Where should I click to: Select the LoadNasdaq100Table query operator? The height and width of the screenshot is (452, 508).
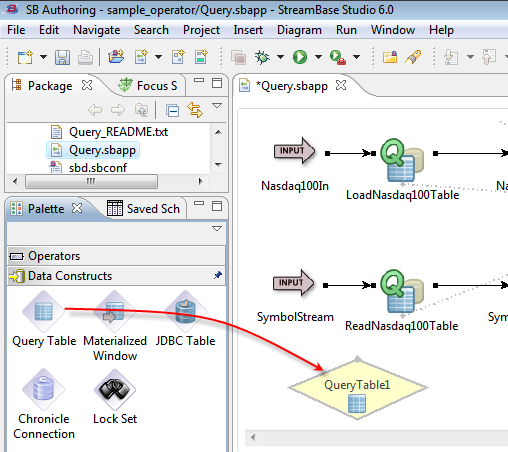click(x=402, y=161)
